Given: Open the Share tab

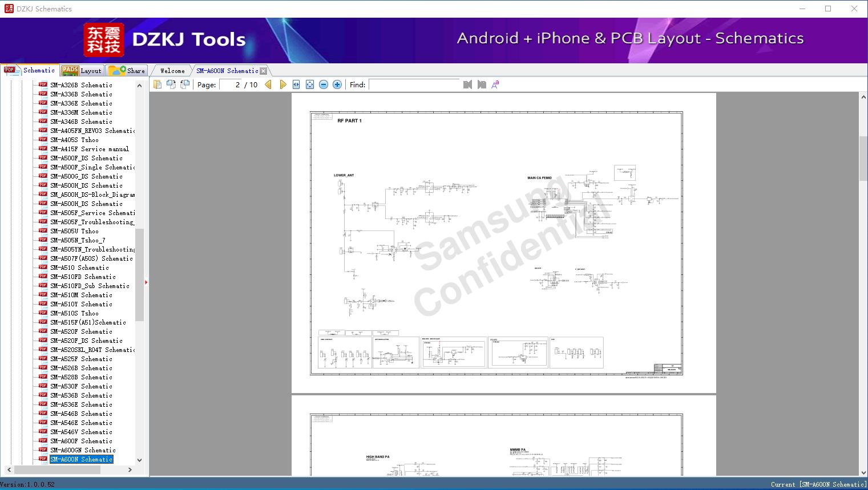Looking at the screenshot, I should [127, 71].
